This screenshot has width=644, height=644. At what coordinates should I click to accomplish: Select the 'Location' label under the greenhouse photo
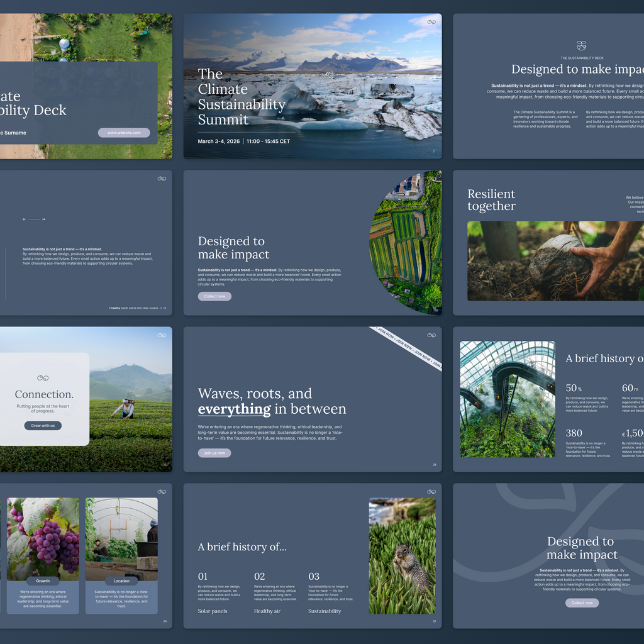click(121, 581)
